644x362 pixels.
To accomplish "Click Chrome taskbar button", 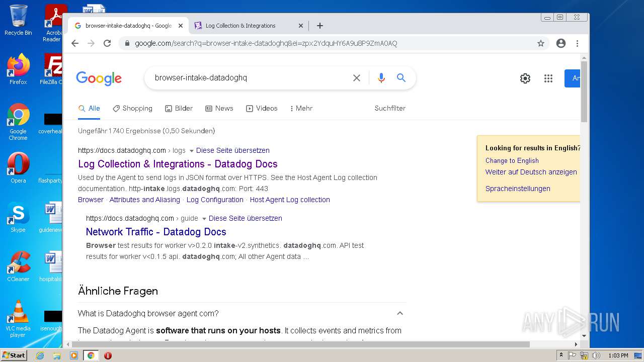I will [x=91, y=355].
